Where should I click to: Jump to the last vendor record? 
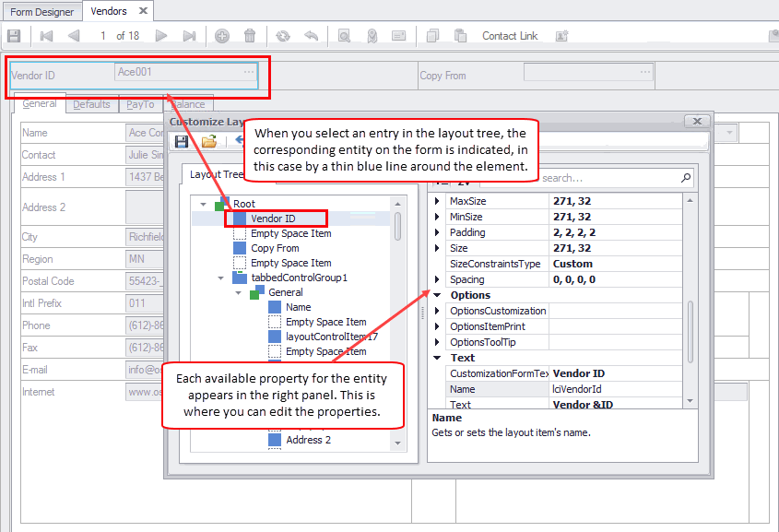[189, 36]
